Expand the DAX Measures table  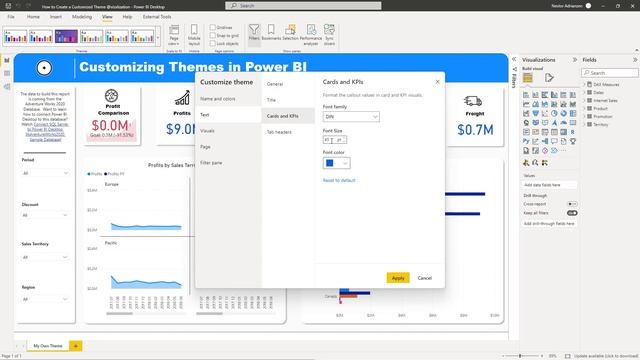click(584, 84)
